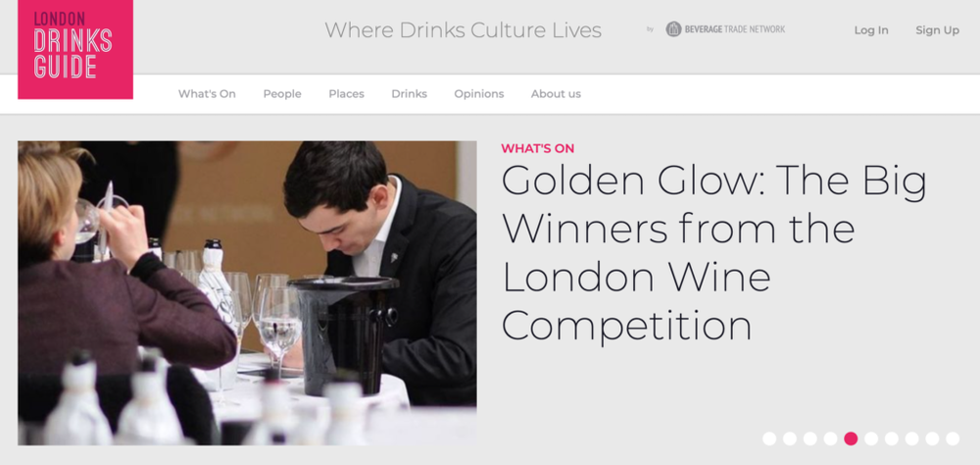Screen dimensions: 980x465
Task: Click the Sign Up link
Action: tap(937, 30)
